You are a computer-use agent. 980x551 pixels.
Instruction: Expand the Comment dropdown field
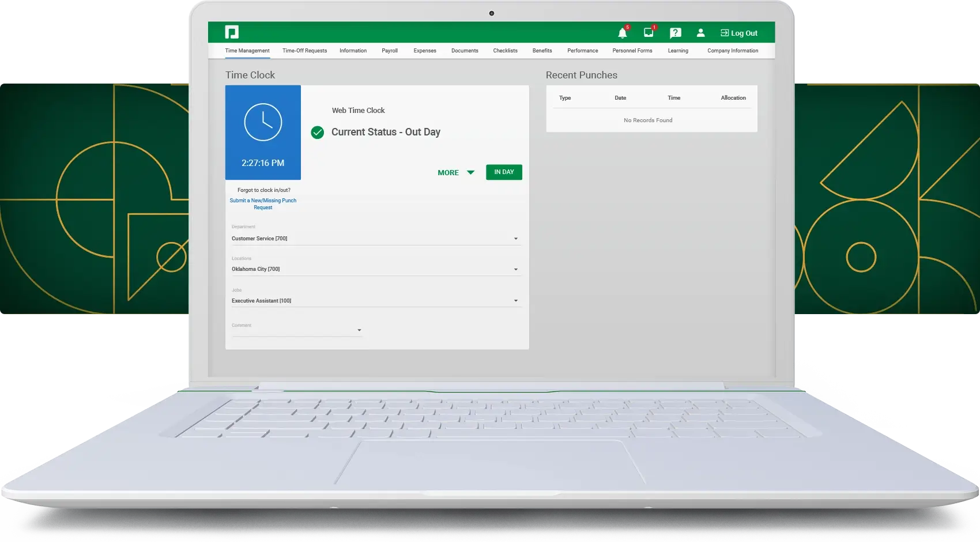click(297, 330)
